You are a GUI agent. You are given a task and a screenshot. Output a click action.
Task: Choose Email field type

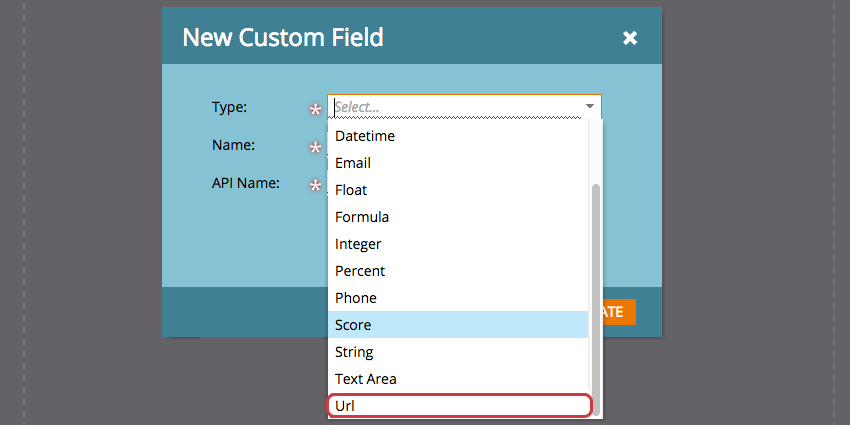coord(353,163)
